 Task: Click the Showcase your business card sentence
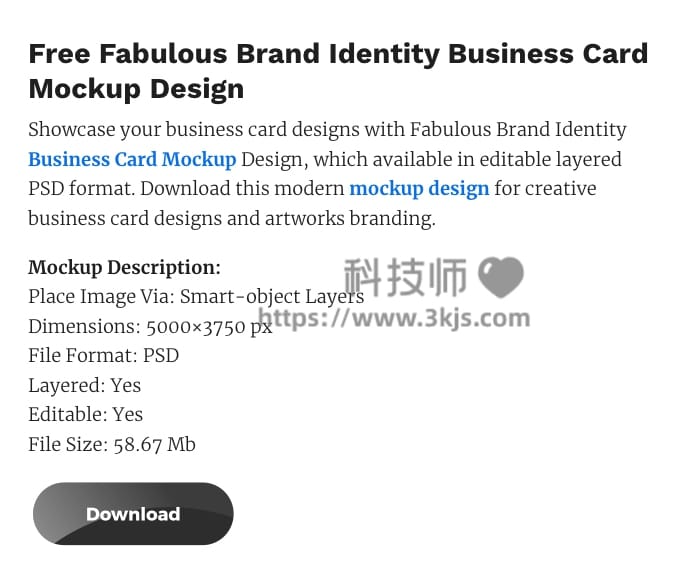coord(327,130)
